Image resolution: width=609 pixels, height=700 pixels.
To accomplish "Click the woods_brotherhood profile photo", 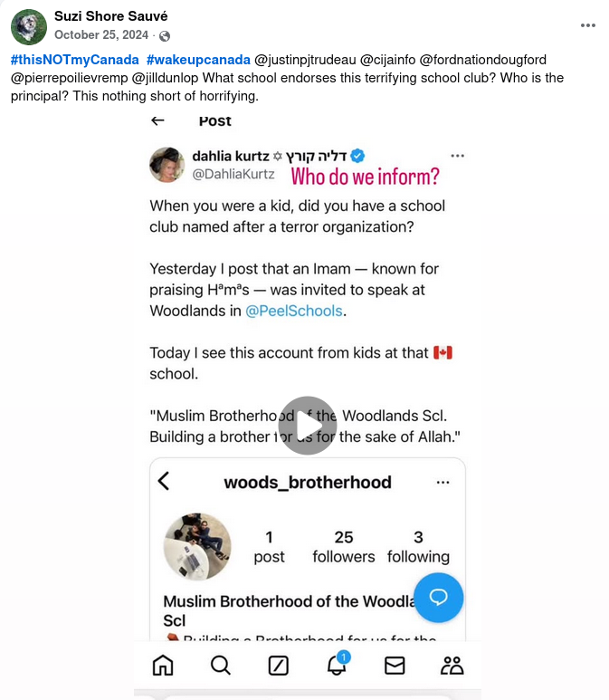I will (x=197, y=546).
